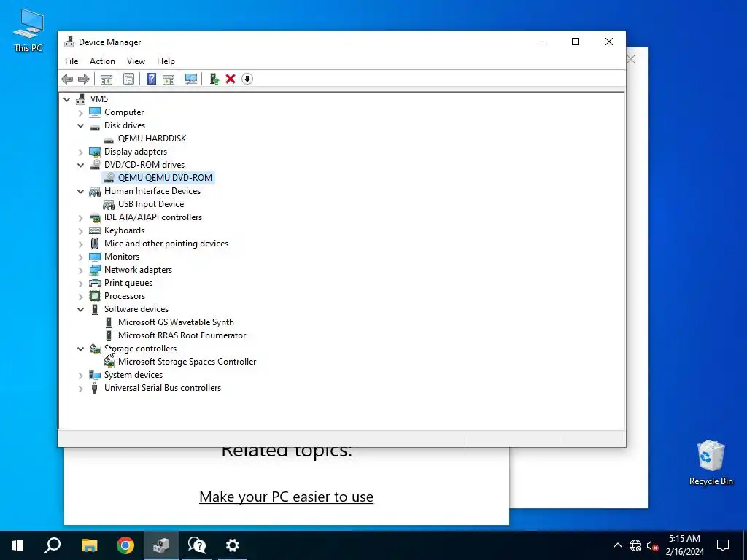Collapse the DVD/CD-ROM drives category
This screenshot has height=560, width=747.
80,166
